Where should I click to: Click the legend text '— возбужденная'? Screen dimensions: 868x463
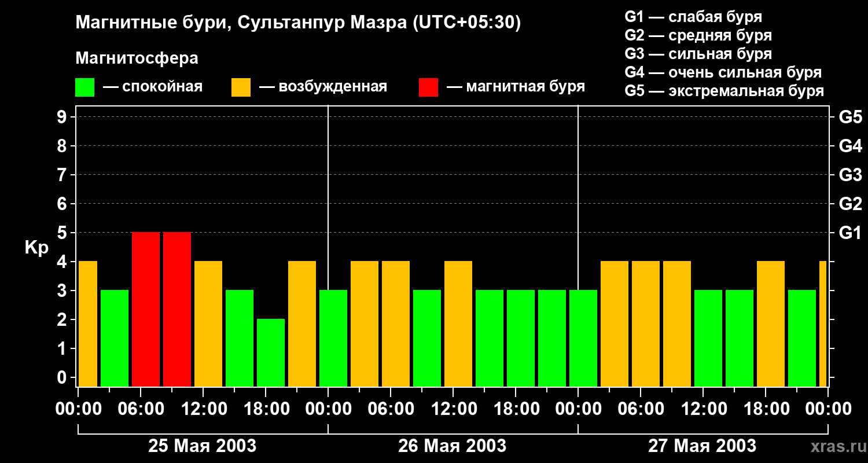323,87
